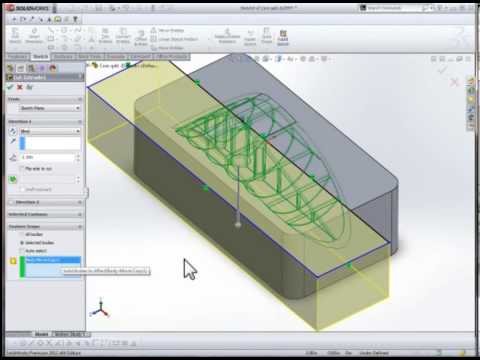Viewport: 480px width, 360px height.
Task: Switch to the ConfigurationManager tab icon
Action: (x=31, y=68)
